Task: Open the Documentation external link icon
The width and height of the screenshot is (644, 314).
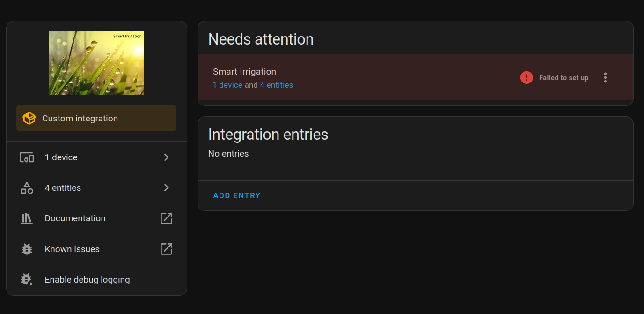Action: 166,218
